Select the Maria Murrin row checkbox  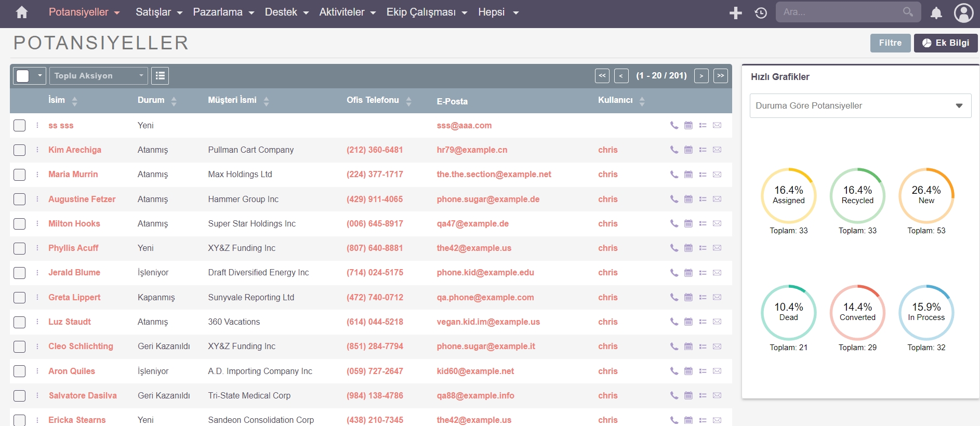coord(19,175)
